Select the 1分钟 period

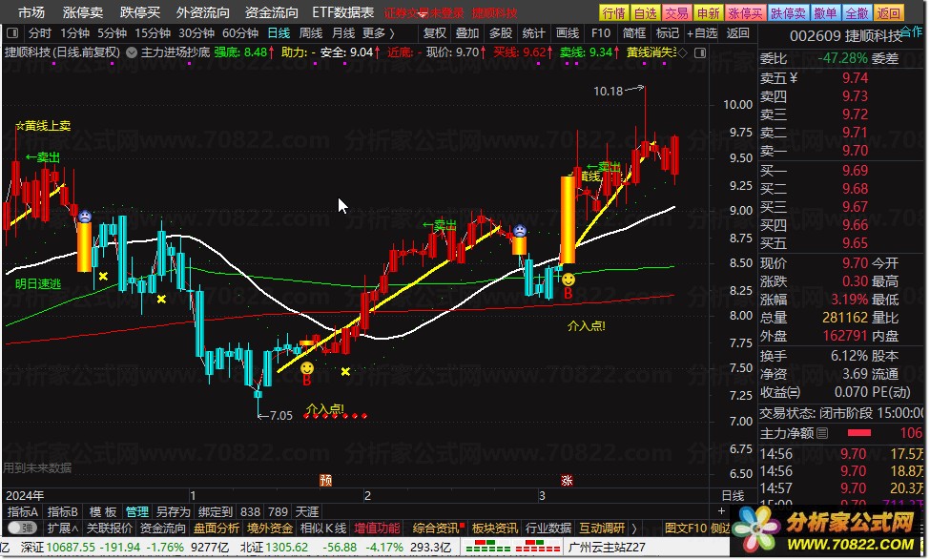tap(74, 33)
